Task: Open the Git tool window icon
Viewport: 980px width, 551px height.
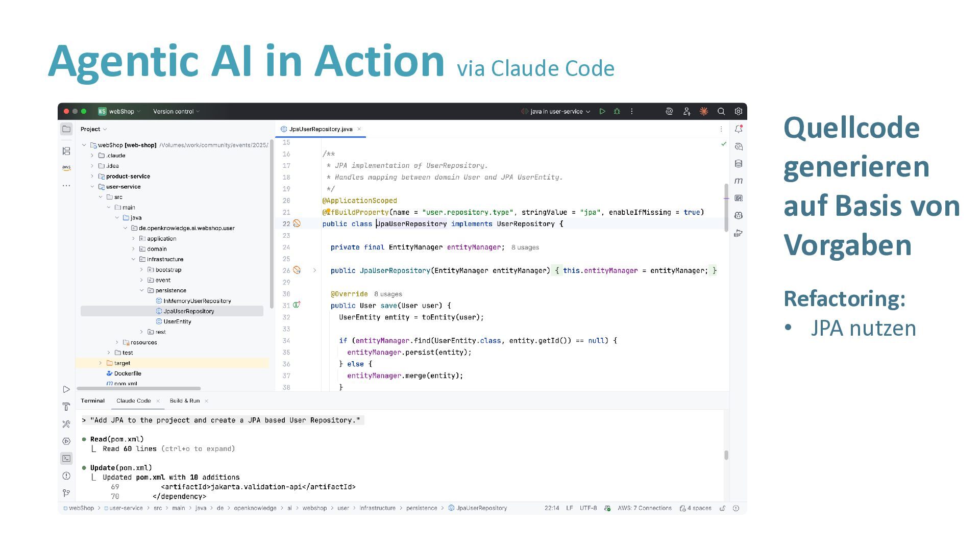Action: coord(66,493)
